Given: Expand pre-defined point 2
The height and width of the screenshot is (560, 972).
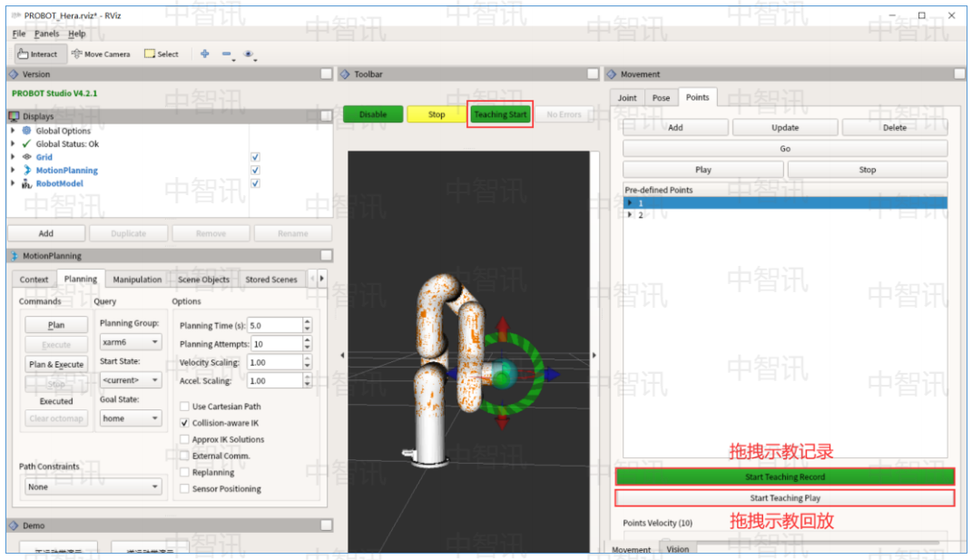Looking at the screenshot, I should 630,214.
